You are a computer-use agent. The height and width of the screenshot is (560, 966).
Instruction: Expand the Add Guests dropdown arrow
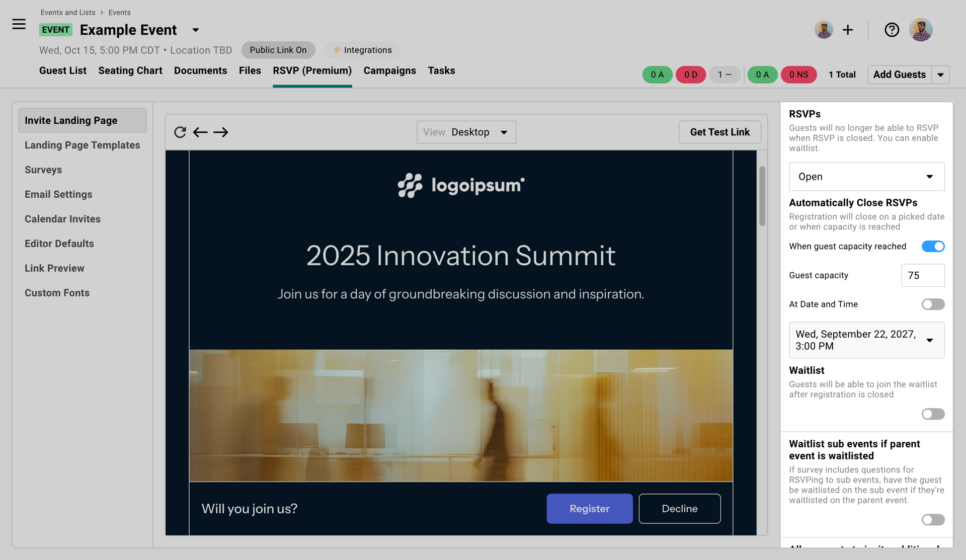point(940,75)
